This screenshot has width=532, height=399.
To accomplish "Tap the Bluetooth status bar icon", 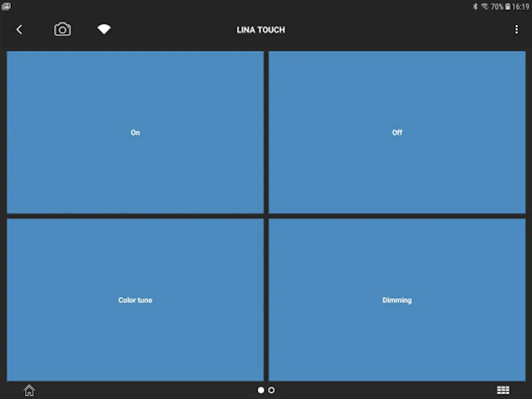I will (x=475, y=7).
